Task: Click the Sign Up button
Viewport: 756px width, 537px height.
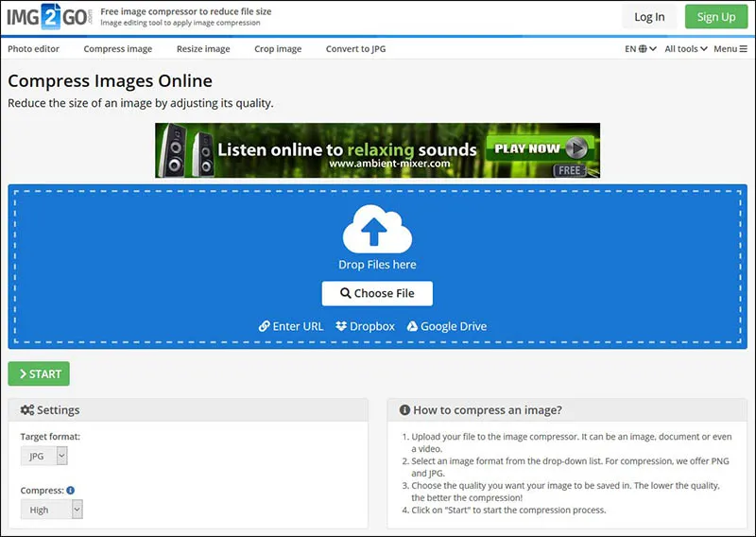Action: click(x=715, y=17)
